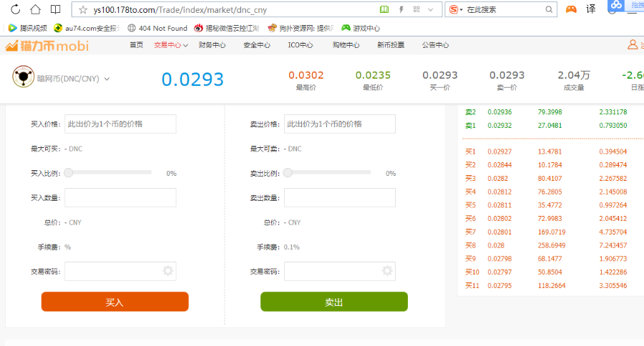Select the 买4 order price 0.02812
The width and height of the screenshot is (644, 346).
(499, 192)
